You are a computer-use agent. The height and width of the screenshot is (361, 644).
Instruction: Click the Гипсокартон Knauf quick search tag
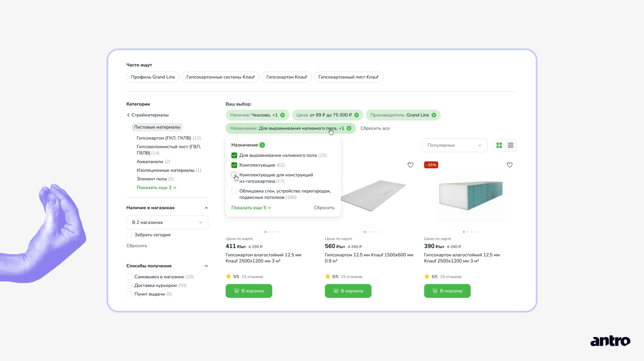pos(286,77)
